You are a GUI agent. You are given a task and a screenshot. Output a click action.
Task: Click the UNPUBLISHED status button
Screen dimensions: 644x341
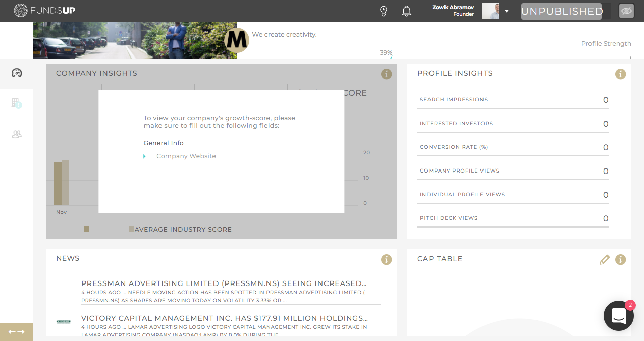tap(562, 11)
